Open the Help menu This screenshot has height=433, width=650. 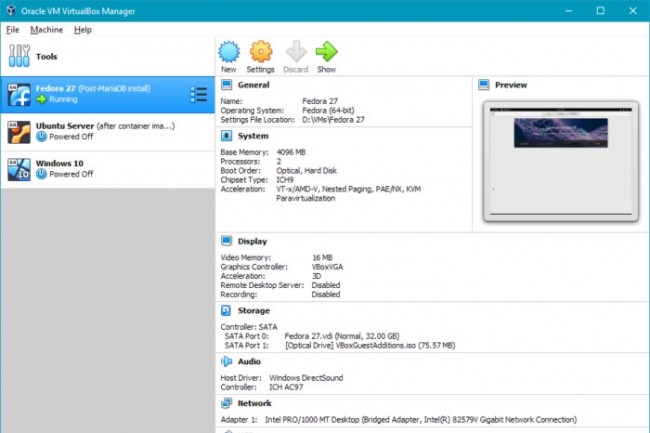(x=83, y=30)
